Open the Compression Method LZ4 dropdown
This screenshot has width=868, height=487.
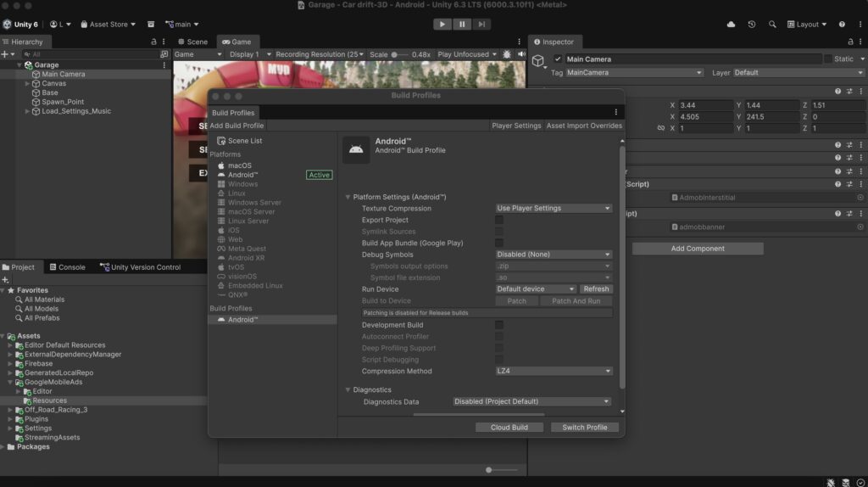coord(554,372)
